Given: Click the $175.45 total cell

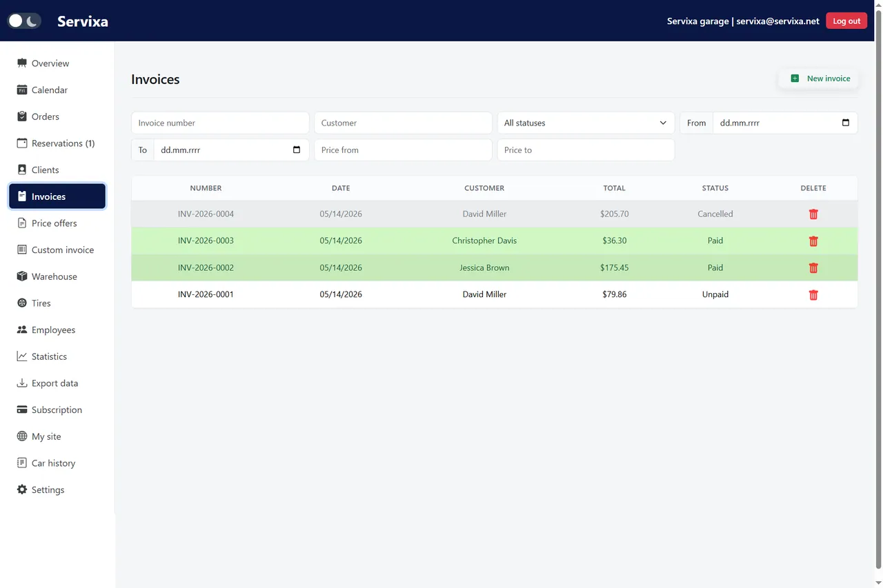Looking at the screenshot, I should coord(614,267).
